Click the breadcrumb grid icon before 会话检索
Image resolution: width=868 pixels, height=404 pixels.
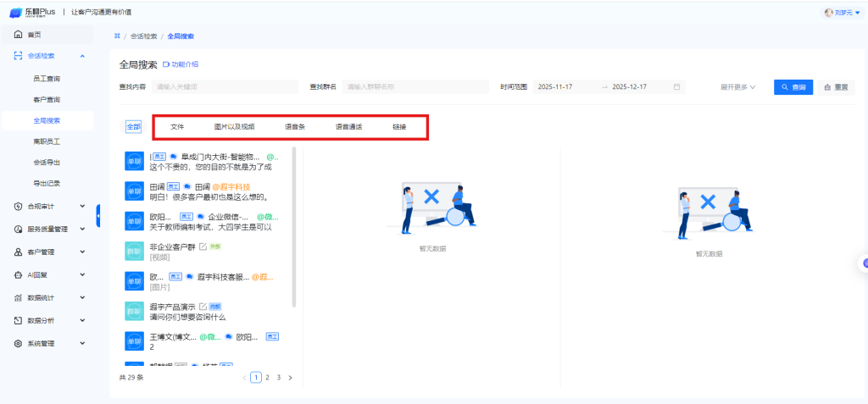pyautogui.click(x=116, y=36)
